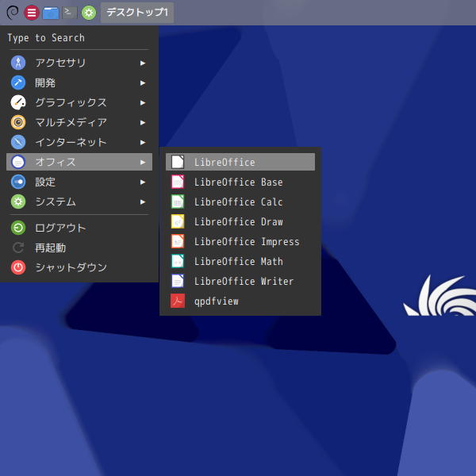
Task: Open the red application menu button
Action: [32, 13]
